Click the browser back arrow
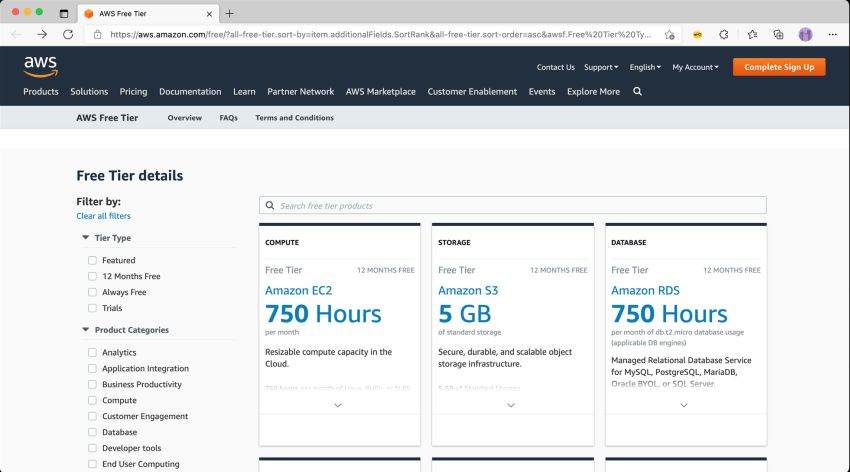This screenshot has height=472, width=850. click(16, 34)
